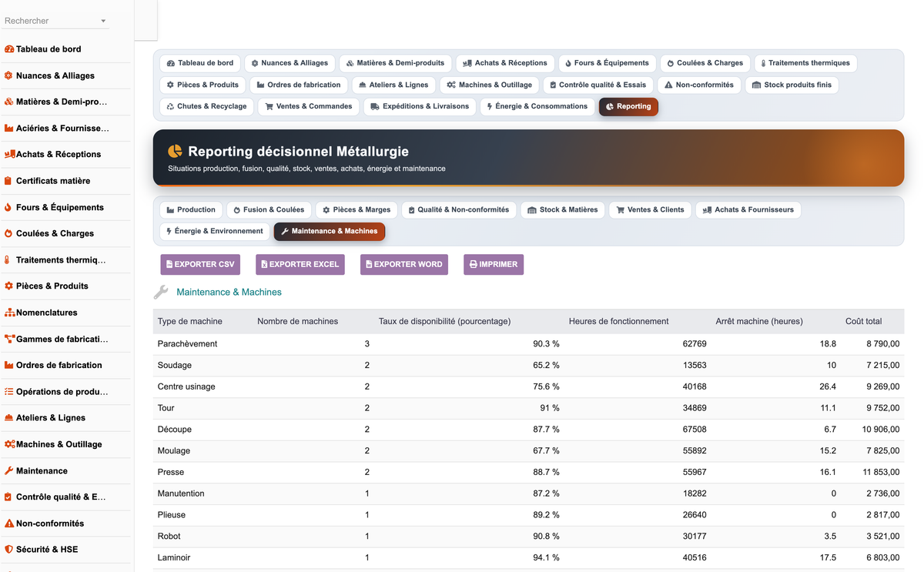The height and width of the screenshot is (572, 924).
Task: Click the Machines & Outillage gears icon in sidebar
Action: [9, 444]
